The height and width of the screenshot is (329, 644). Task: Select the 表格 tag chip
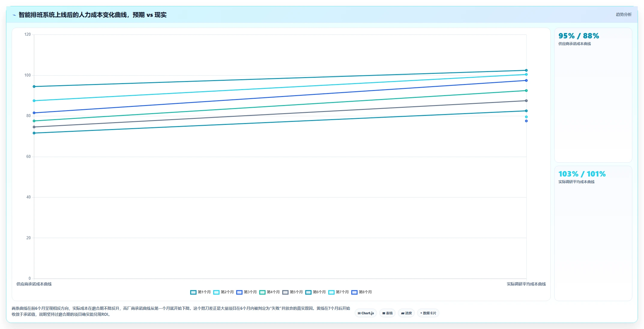387,313
